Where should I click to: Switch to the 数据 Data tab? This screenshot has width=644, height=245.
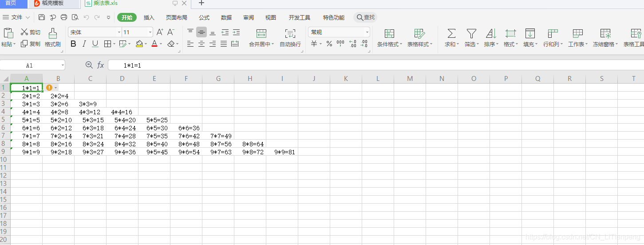click(226, 17)
